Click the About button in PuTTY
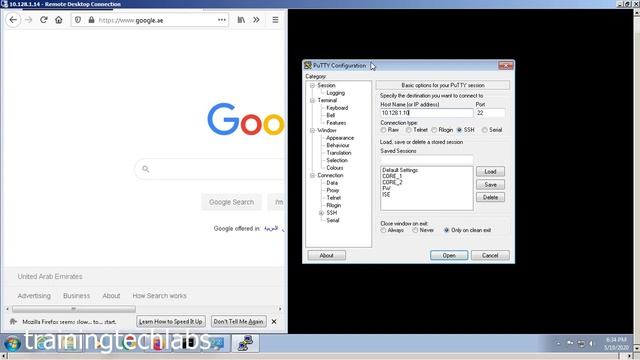Viewport: 640px width, 360px height. pyautogui.click(x=327, y=255)
